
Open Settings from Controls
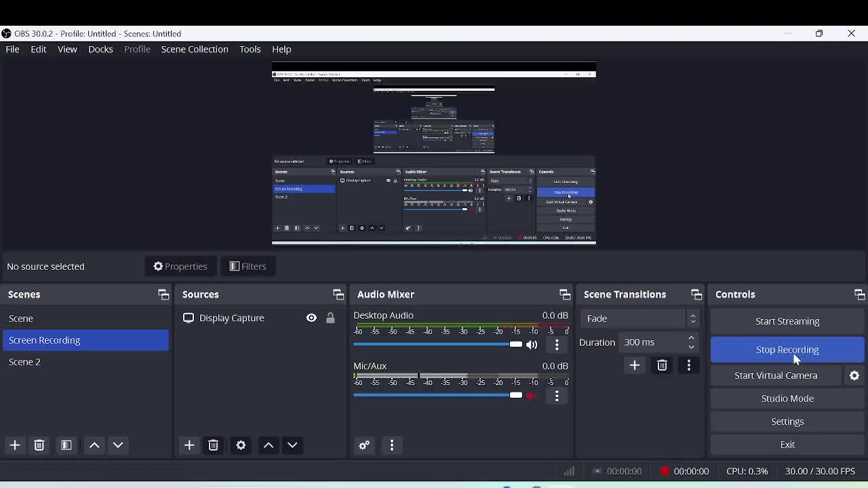click(x=787, y=422)
